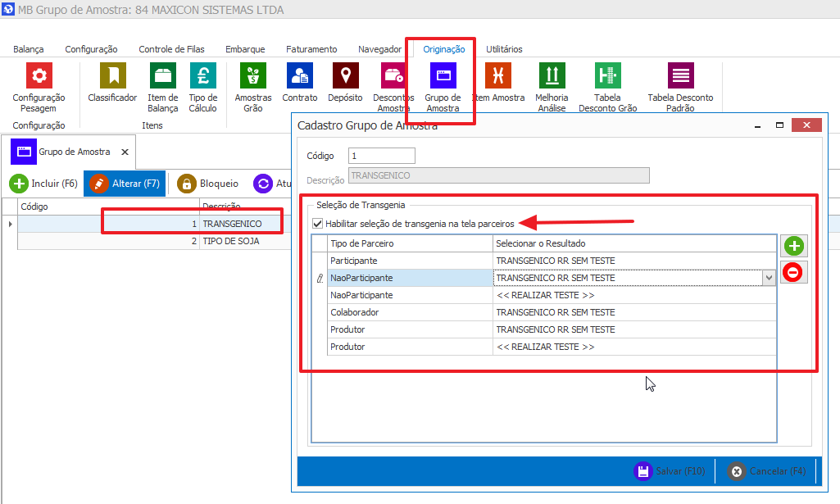This screenshot has height=504, width=840.
Task: Click the Tipo de Parceiro column header
Action: (x=410, y=243)
